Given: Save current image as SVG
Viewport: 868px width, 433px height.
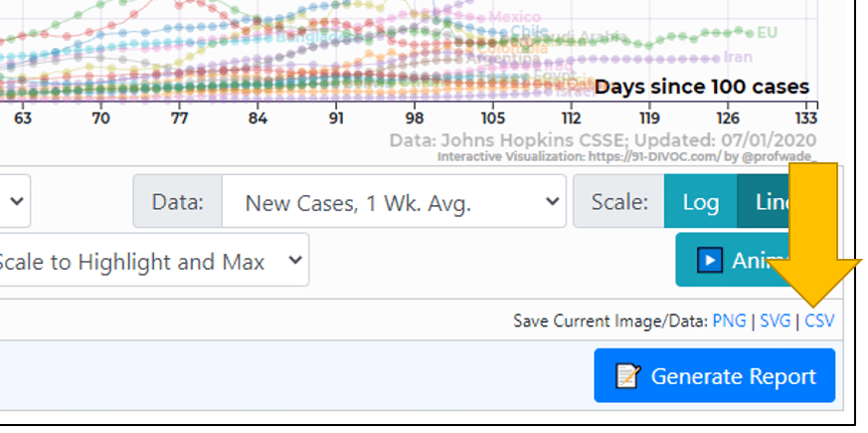Looking at the screenshot, I should (775, 321).
